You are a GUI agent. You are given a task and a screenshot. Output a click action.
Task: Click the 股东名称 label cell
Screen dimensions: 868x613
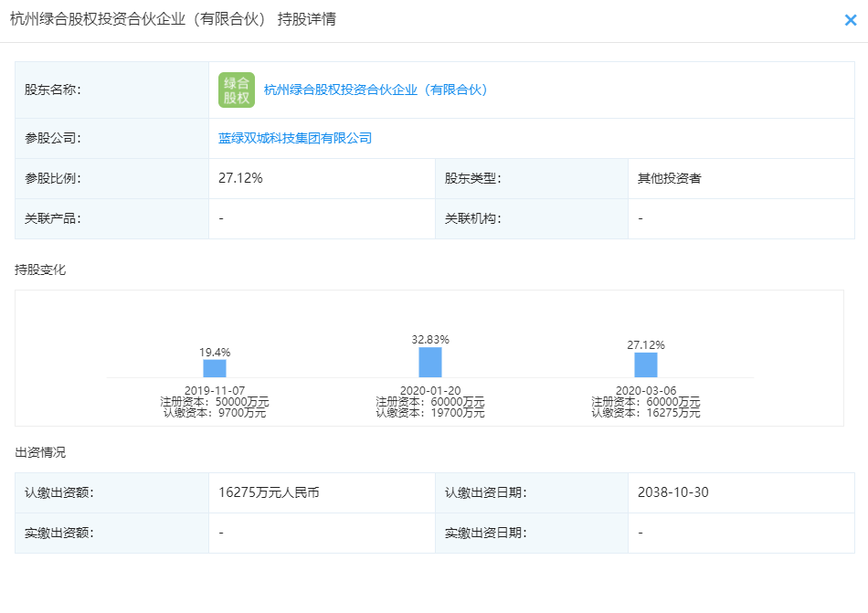click(111, 90)
